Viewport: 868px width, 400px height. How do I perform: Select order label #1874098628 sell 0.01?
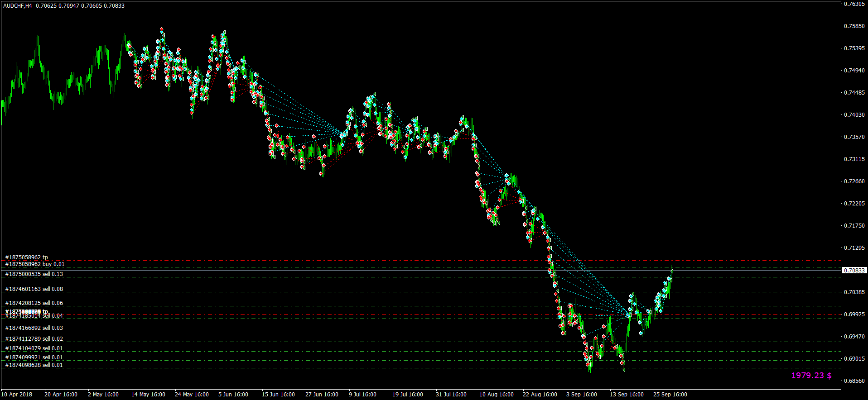coord(34,365)
